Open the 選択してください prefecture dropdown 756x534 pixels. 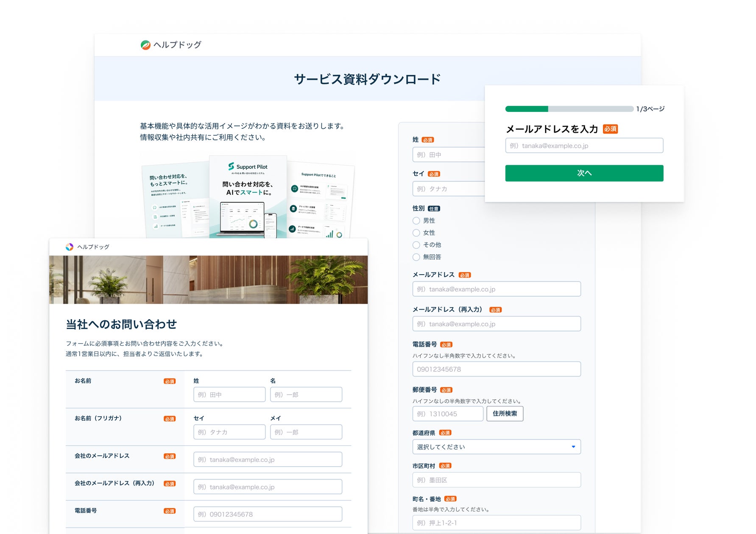click(497, 447)
